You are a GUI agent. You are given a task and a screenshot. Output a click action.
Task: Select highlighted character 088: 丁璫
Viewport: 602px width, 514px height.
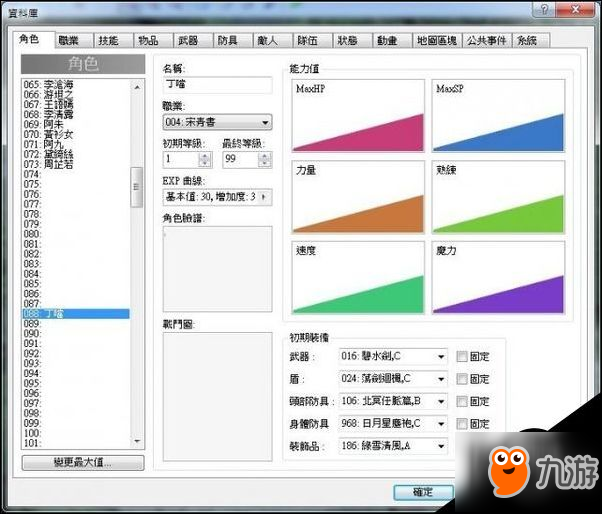76,314
